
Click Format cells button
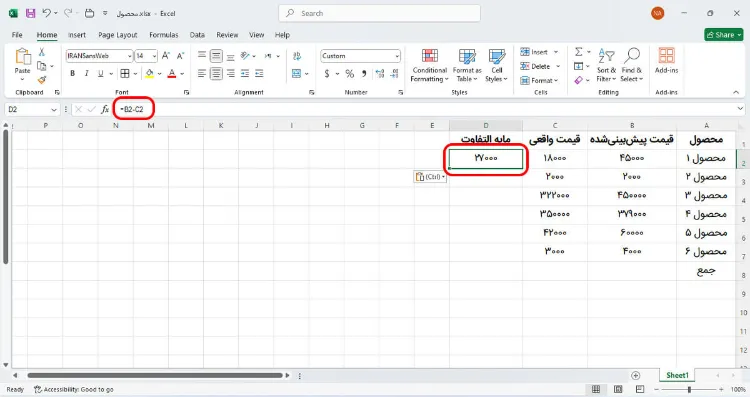540,80
